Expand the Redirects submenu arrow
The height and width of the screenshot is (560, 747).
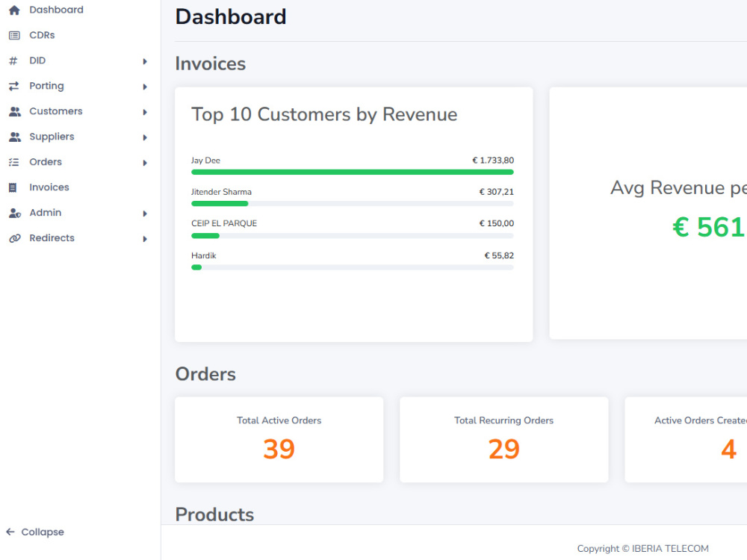145,239
